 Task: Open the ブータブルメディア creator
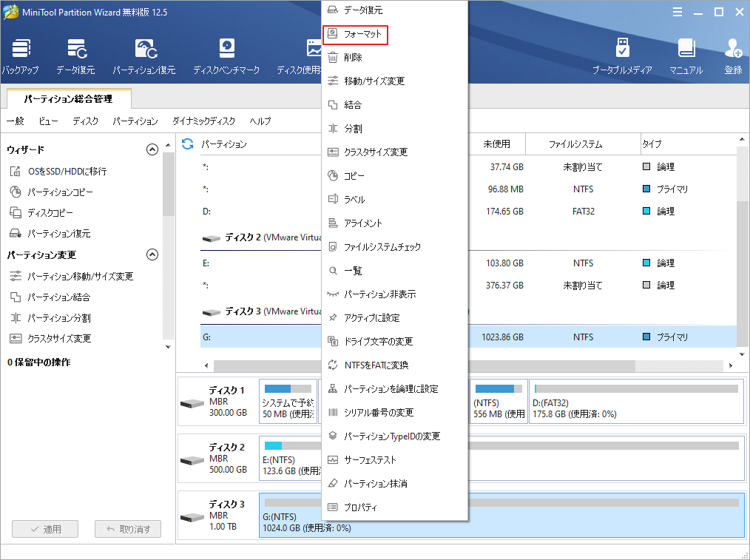click(x=623, y=55)
